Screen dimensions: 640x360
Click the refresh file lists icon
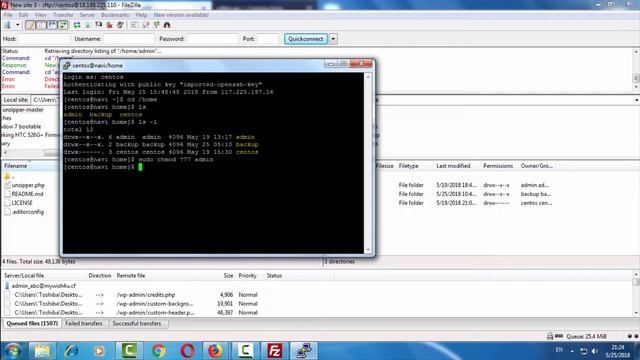(77, 25)
